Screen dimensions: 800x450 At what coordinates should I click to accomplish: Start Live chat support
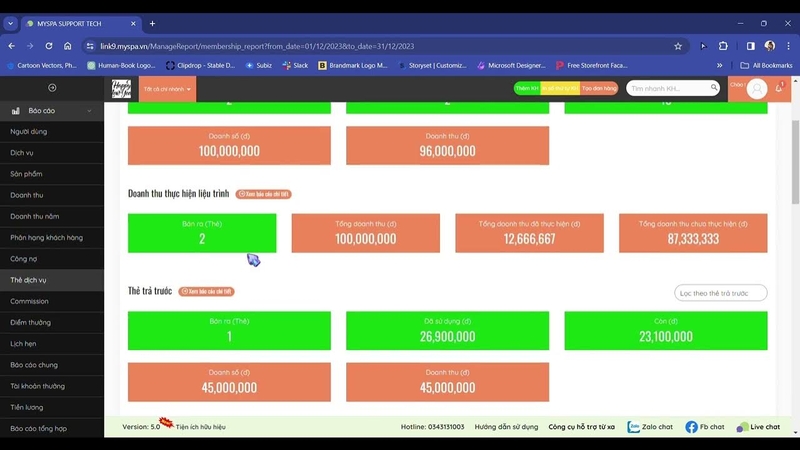(758, 427)
